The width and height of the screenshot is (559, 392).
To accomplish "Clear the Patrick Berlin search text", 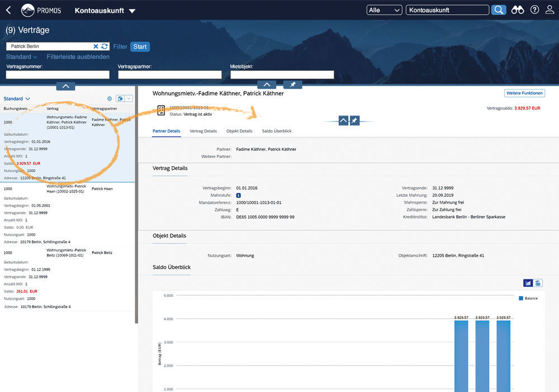I will [x=96, y=46].
